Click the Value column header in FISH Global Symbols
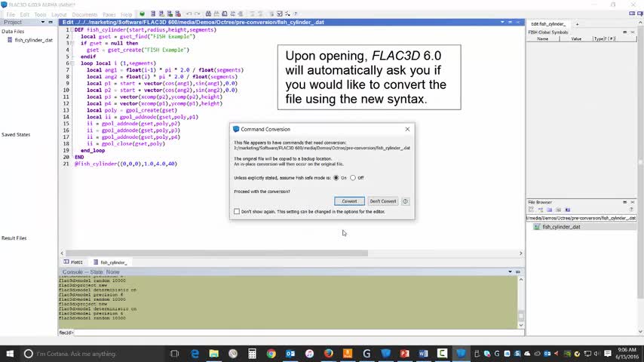Screen dimensions: 644x362 [x=576, y=39]
